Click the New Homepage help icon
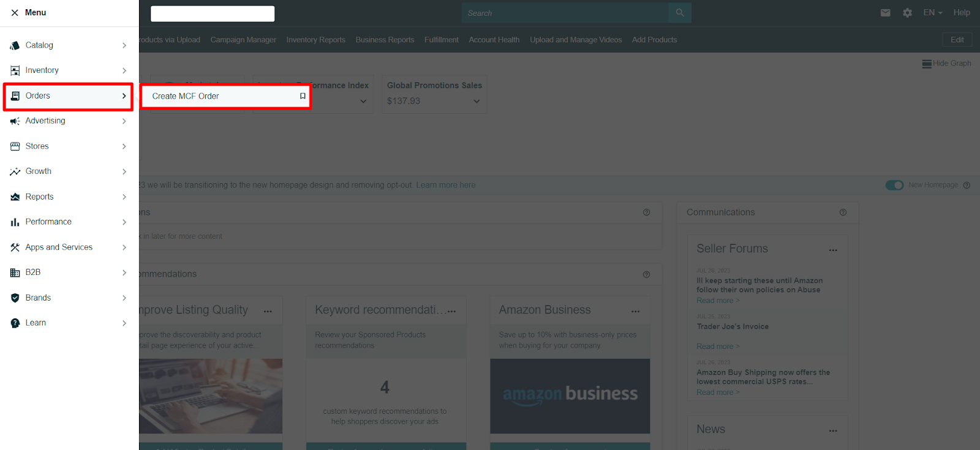The height and width of the screenshot is (450, 980). pos(967,185)
